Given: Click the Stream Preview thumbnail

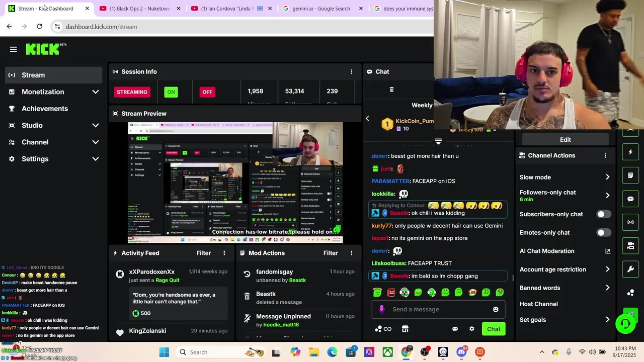Looking at the screenshot, I should click(235, 183).
